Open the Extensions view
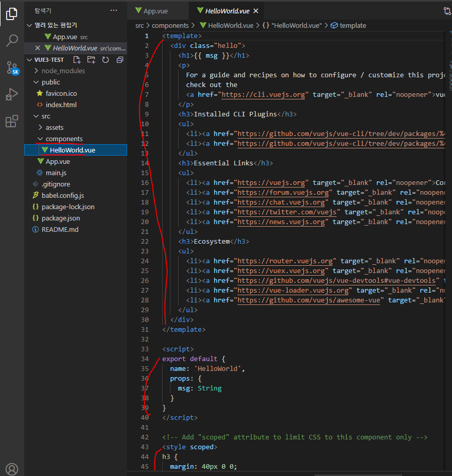Viewport: 452px width, 476px height. [12, 121]
